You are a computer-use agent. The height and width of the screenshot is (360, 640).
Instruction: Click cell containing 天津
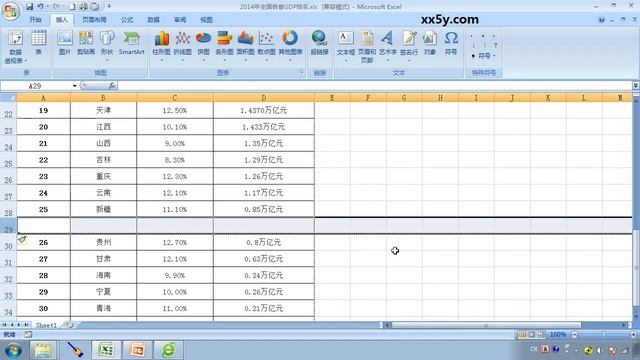pyautogui.click(x=103, y=110)
